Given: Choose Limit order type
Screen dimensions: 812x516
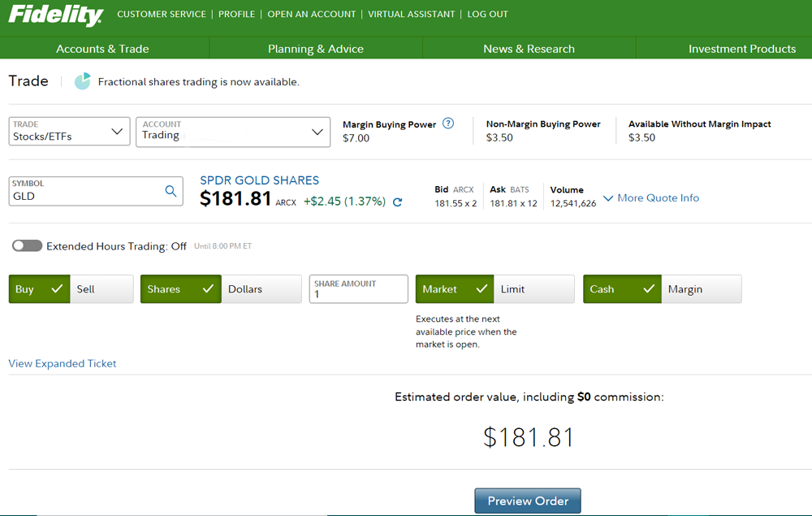Looking at the screenshot, I should pos(533,289).
